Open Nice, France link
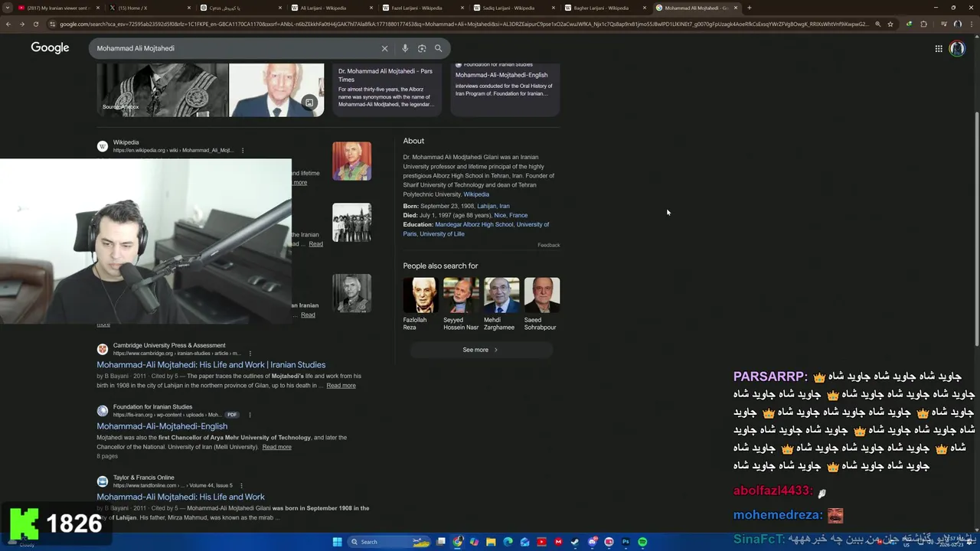980x551 pixels. (x=511, y=215)
